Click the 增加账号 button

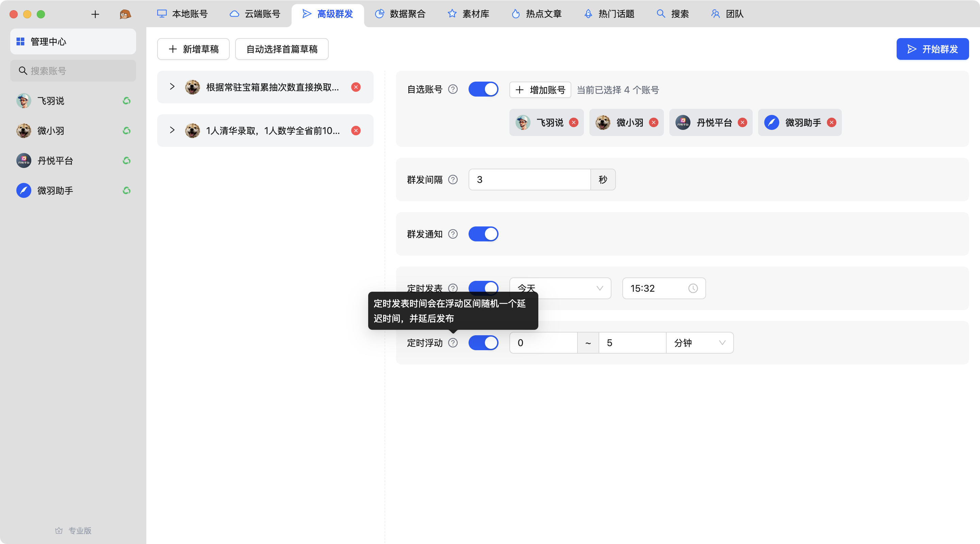[540, 90]
